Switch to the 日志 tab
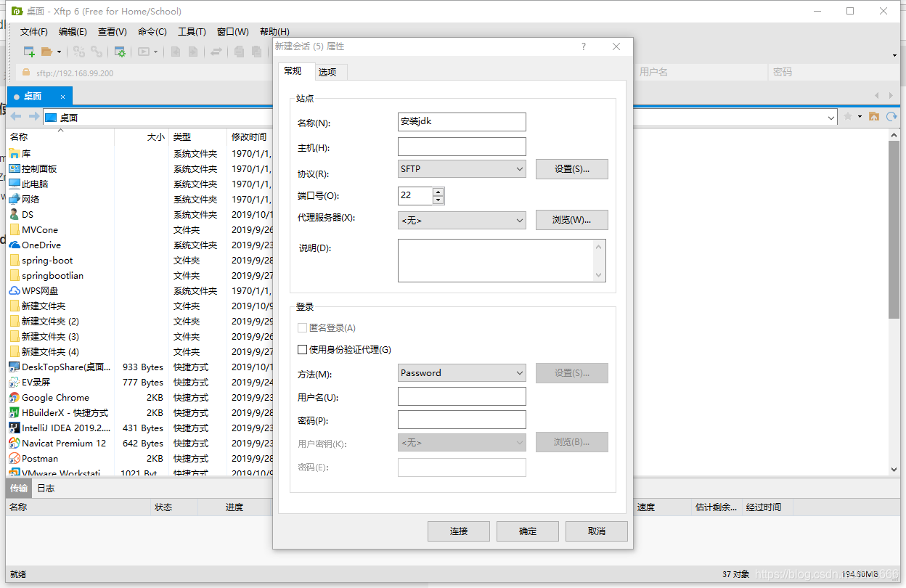Viewport: 906px width, 588px height. tap(46, 489)
